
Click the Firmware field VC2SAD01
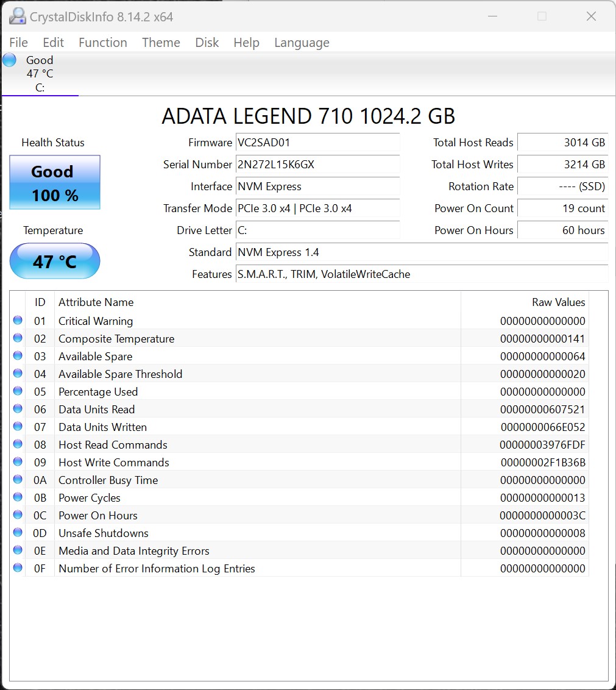[317, 142]
